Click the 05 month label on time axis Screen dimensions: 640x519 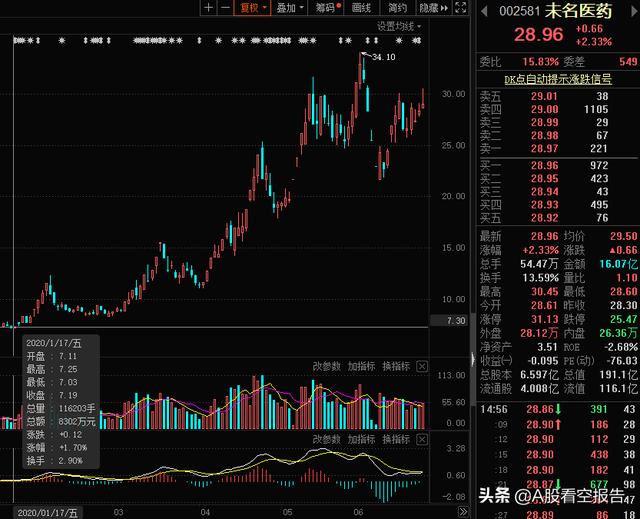[x=287, y=512]
